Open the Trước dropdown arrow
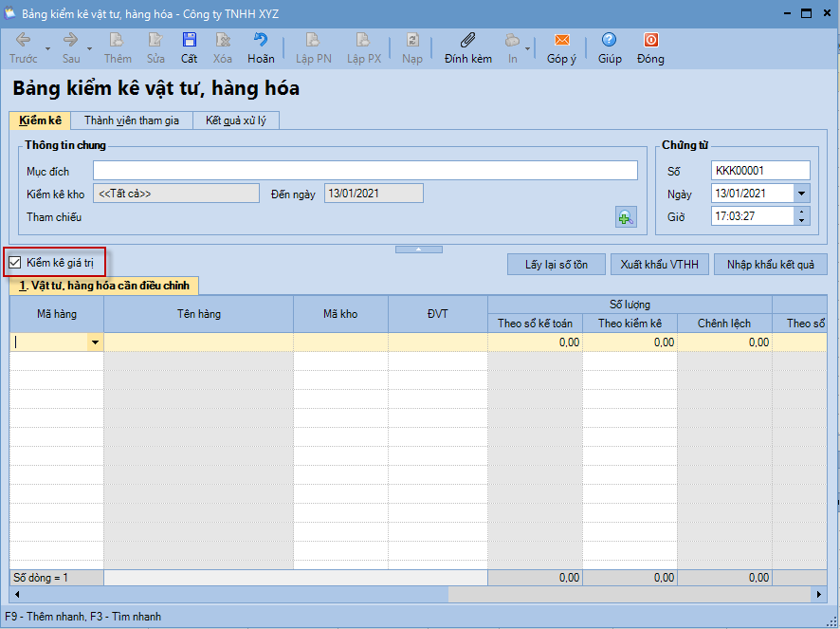 (x=47, y=48)
